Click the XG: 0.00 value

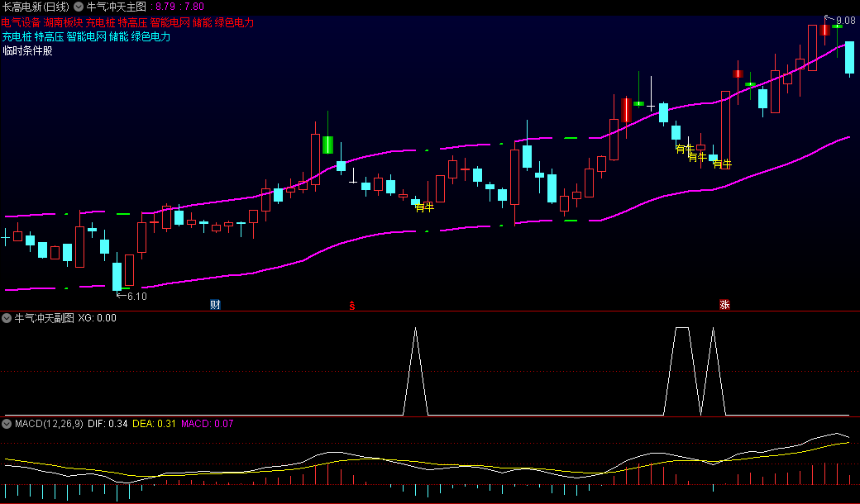point(97,318)
